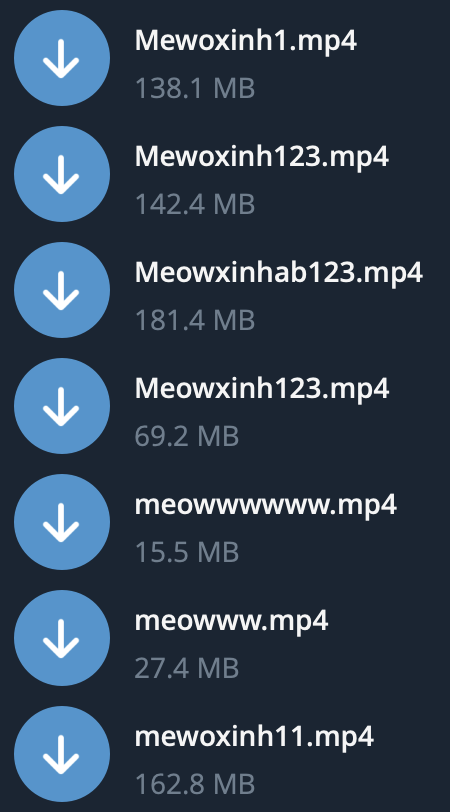The image size is (450, 812).
Task: Click the 138.1 MB size label
Action: point(195,89)
